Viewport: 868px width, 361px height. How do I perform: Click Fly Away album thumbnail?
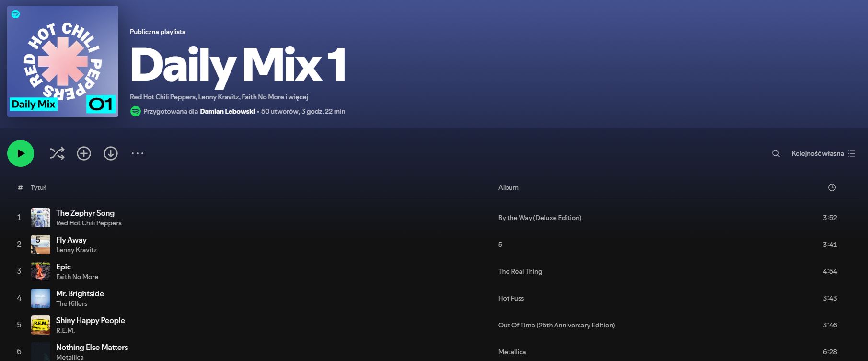coord(41,245)
